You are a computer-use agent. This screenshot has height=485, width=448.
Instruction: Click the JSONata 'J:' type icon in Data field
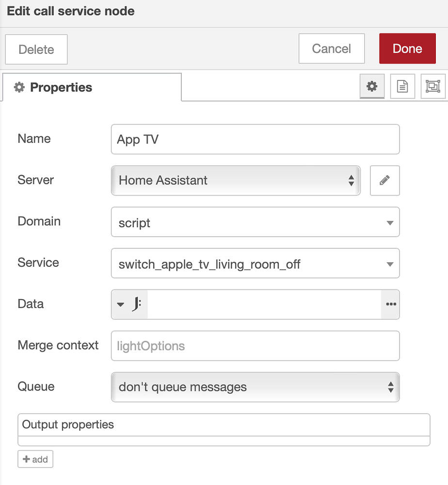[x=136, y=304]
